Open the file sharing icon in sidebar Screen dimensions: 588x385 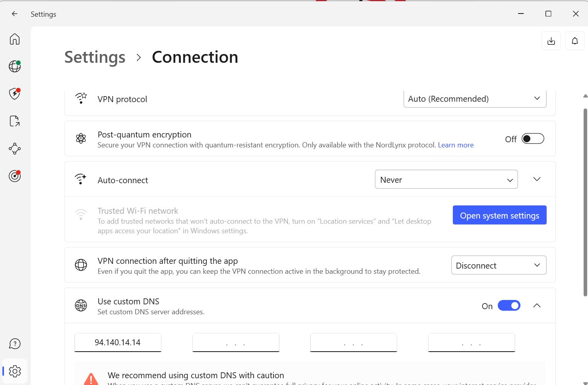click(15, 121)
